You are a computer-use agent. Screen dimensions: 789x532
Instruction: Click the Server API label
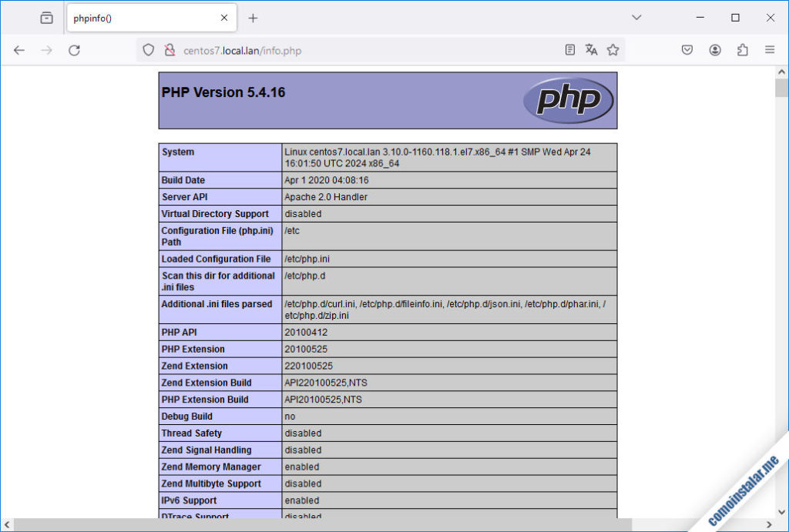point(184,197)
